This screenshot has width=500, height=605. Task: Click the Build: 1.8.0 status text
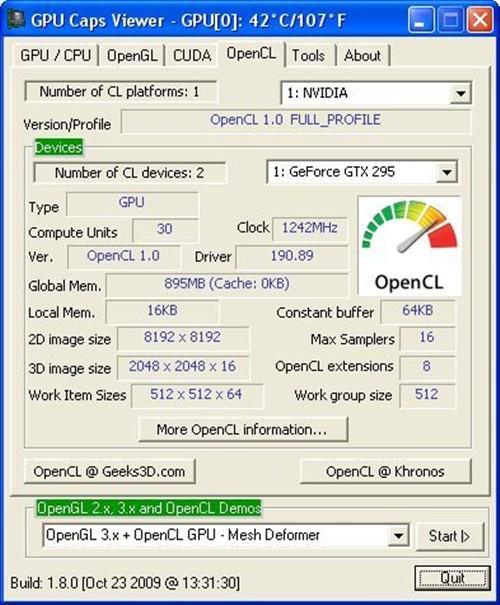125,583
